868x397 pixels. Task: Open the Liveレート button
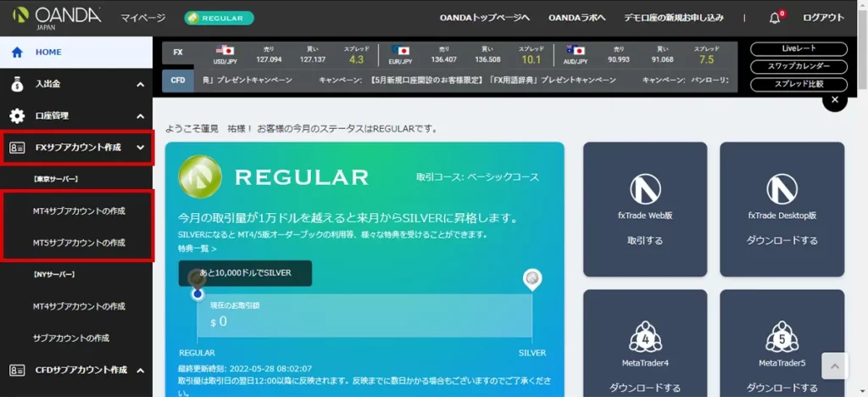pos(798,49)
